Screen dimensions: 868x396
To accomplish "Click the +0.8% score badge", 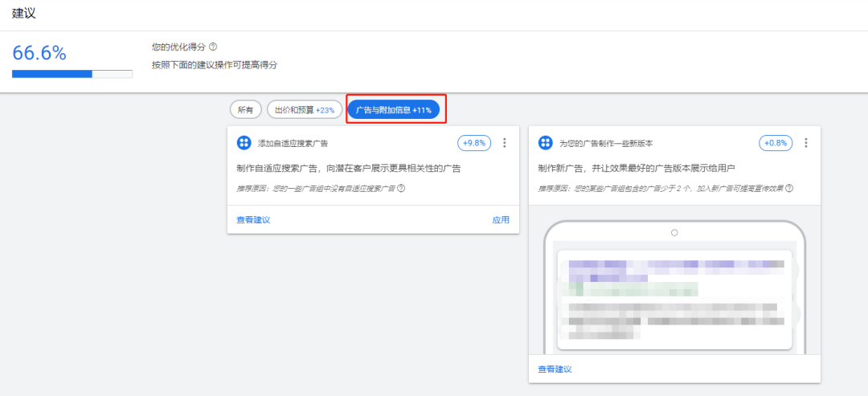I will pyautogui.click(x=776, y=143).
